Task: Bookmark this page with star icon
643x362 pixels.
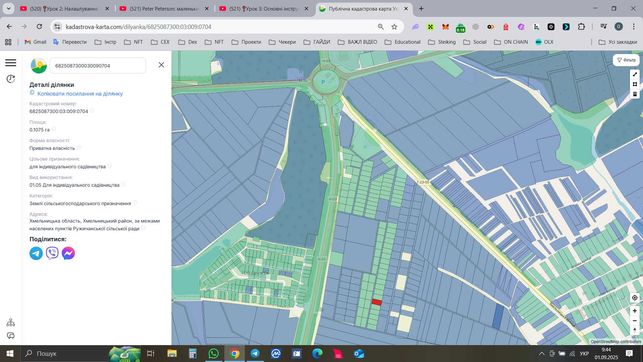Action: 394,27
